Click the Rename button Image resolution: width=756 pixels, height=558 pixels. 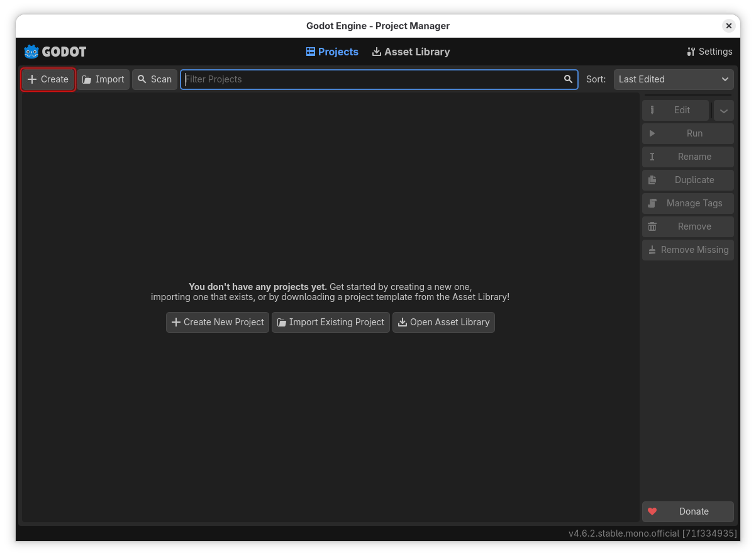point(688,157)
